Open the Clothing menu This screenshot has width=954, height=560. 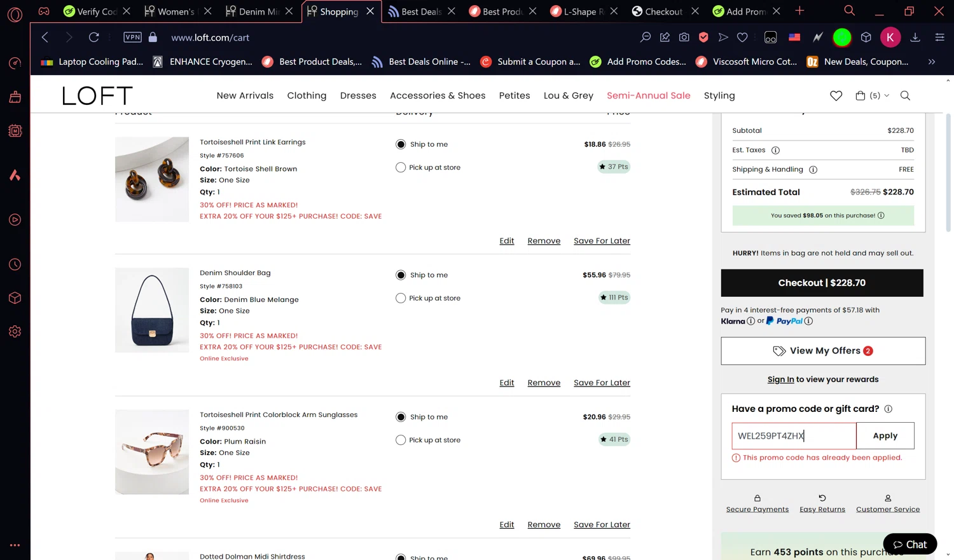point(307,95)
